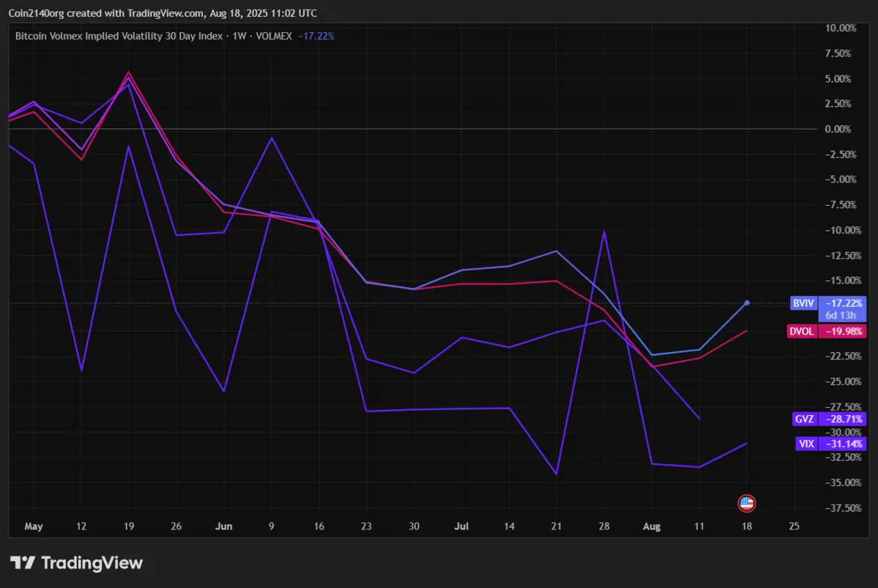The height and width of the screenshot is (588, 878).
Task: Click the -17.22% BVIV price tag
Action: 844,302
